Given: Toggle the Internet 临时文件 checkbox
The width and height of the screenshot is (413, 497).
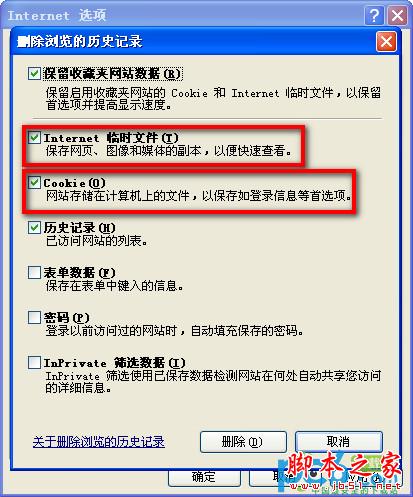Looking at the screenshot, I should [34, 137].
